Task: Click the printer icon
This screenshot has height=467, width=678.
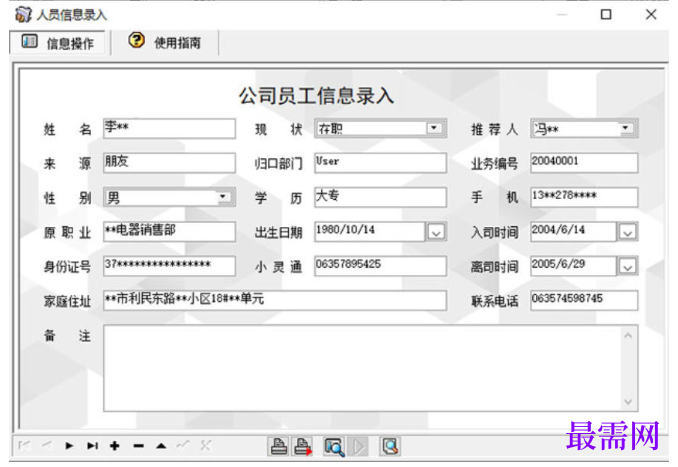Action: tap(279, 446)
